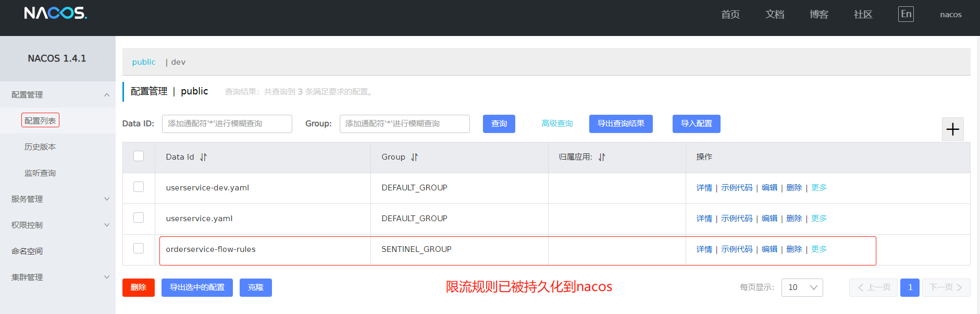This screenshot has width=980, height=314.
Task: Sort by 归属应用 column arrows
Action: [602, 157]
